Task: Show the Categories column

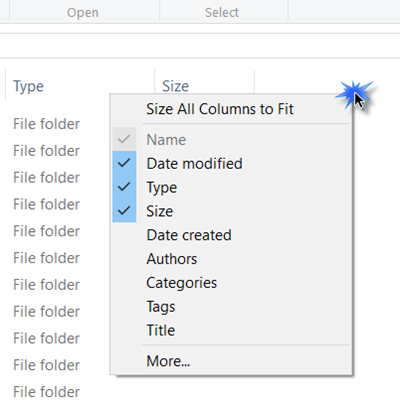Action: coord(182,283)
